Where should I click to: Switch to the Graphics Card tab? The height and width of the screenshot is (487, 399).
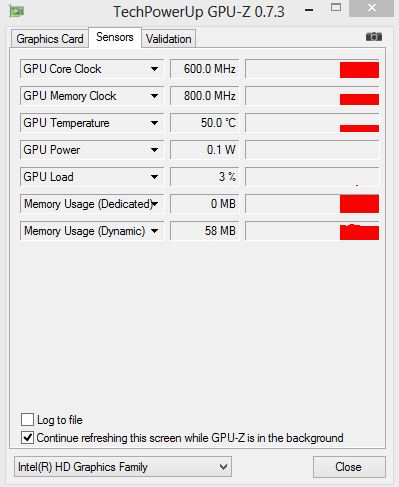coord(50,39)
